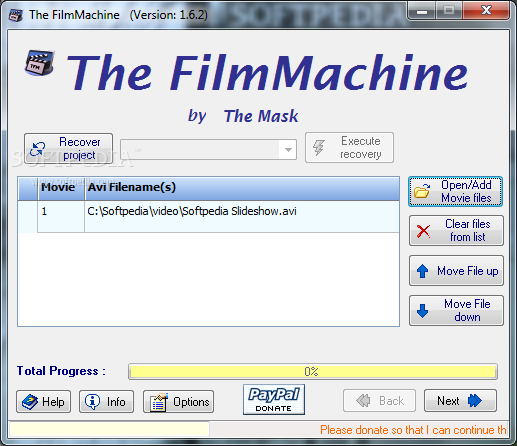This screenshot has width=517, height=446.
Task: Click the row selector cell beside movie 1
Action: [28, 216]
